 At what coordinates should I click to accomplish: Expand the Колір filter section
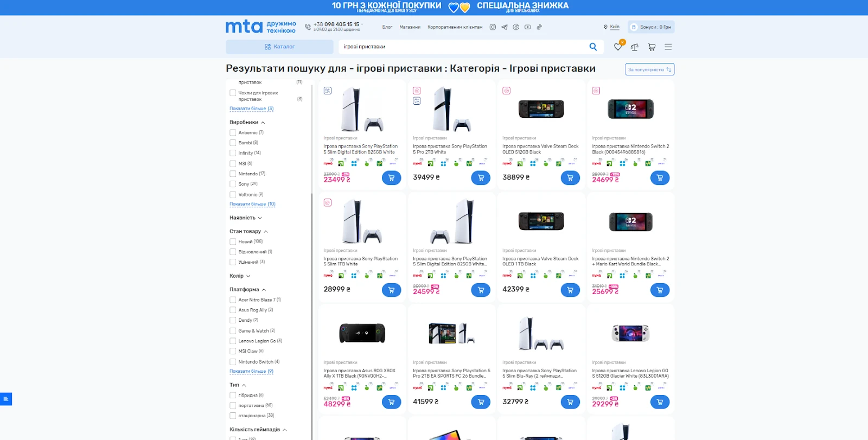(x=240, y=276)
